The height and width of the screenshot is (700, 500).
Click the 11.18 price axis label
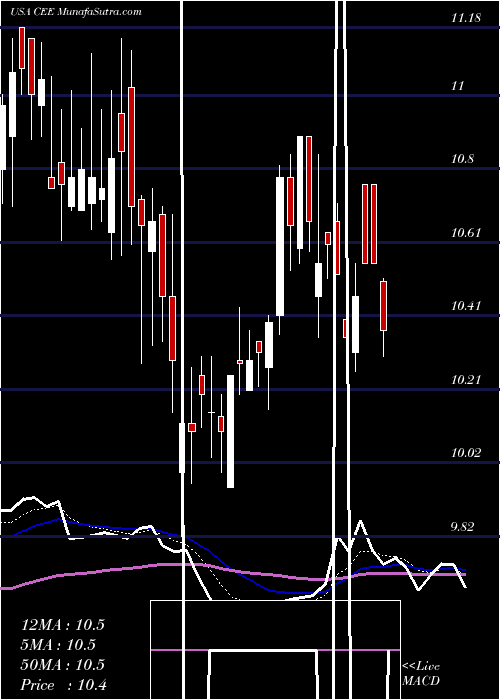pyautogui.click(x=466, y=18)
